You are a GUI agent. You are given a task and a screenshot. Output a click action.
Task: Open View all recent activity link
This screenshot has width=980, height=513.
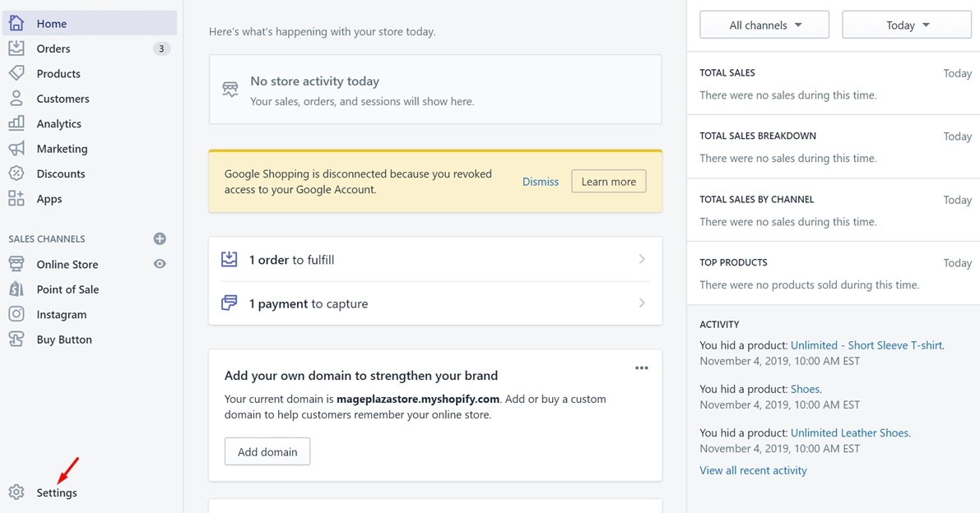point(753,470)
